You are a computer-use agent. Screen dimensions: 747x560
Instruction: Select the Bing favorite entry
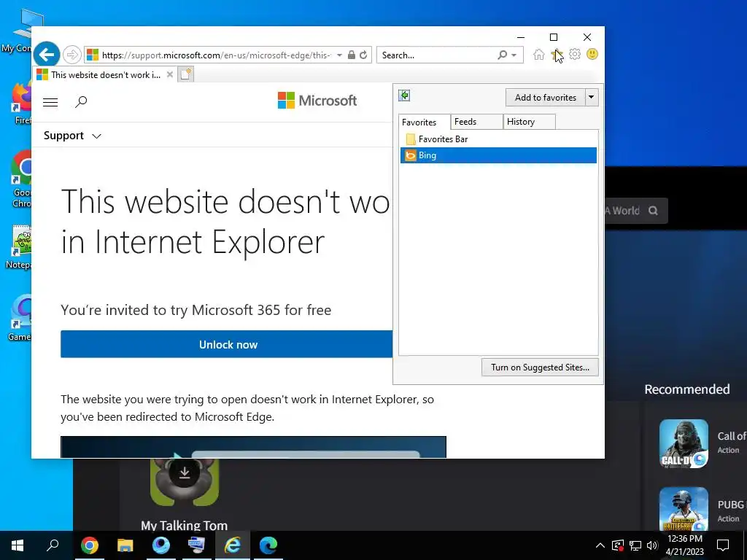tap(498, 155)
